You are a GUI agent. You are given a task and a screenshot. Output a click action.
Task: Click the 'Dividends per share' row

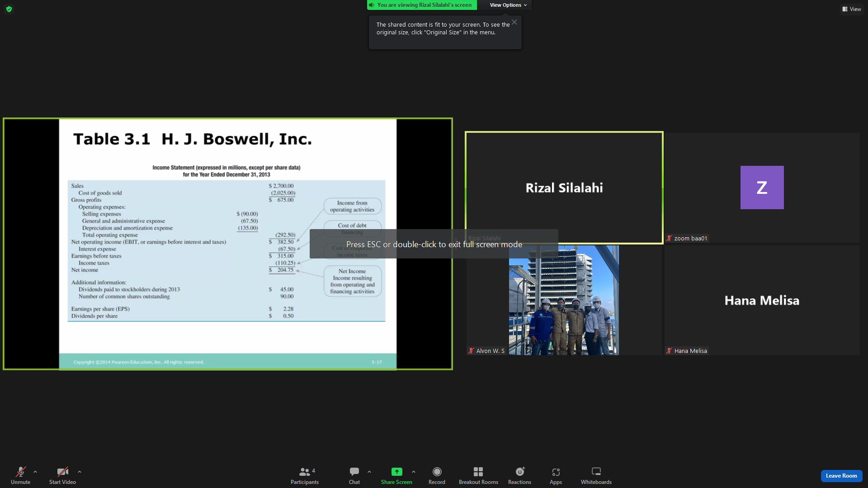pos(182,316)
